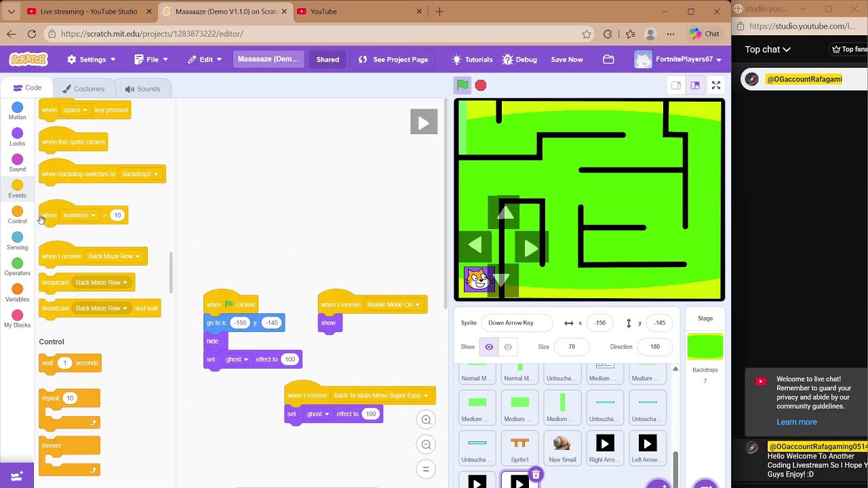The image size is (868, 488).
Task: Click the Debug button
Action: click(519, 60)
